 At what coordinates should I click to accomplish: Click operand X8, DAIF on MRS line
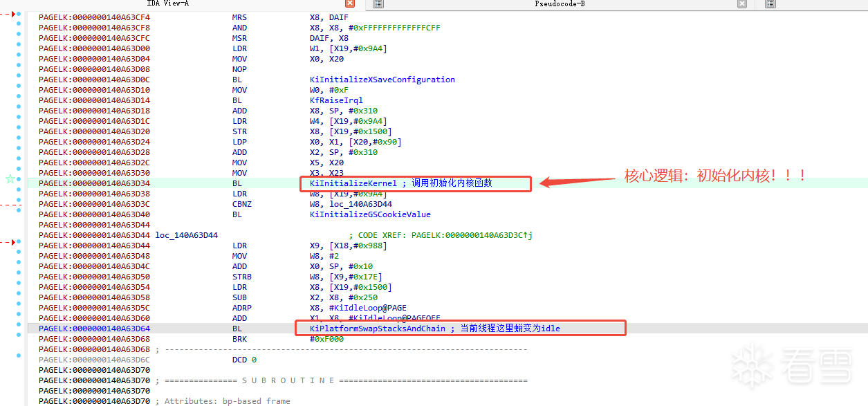pos(329,17)
